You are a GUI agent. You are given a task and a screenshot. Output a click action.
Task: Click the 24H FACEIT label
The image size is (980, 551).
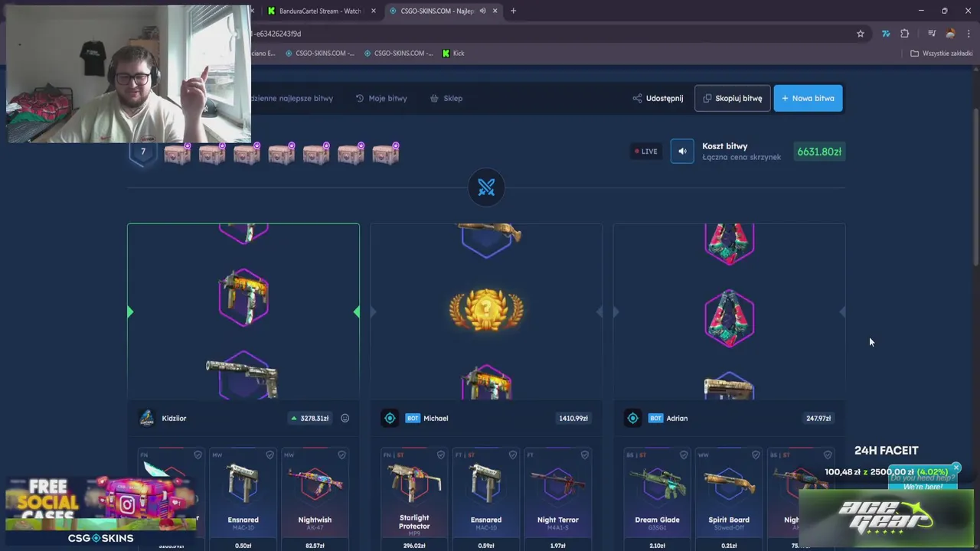click(x=886, y=450)
